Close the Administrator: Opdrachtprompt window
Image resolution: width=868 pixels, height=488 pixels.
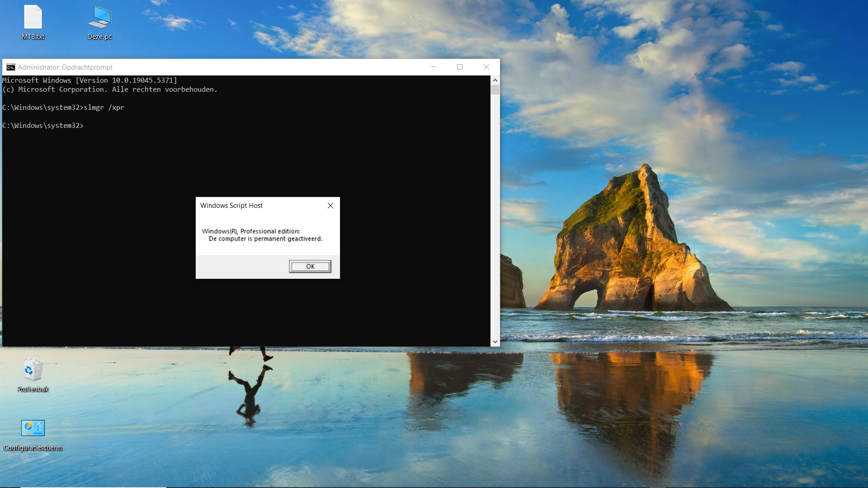pyautogui.click(x=486, y=67)
